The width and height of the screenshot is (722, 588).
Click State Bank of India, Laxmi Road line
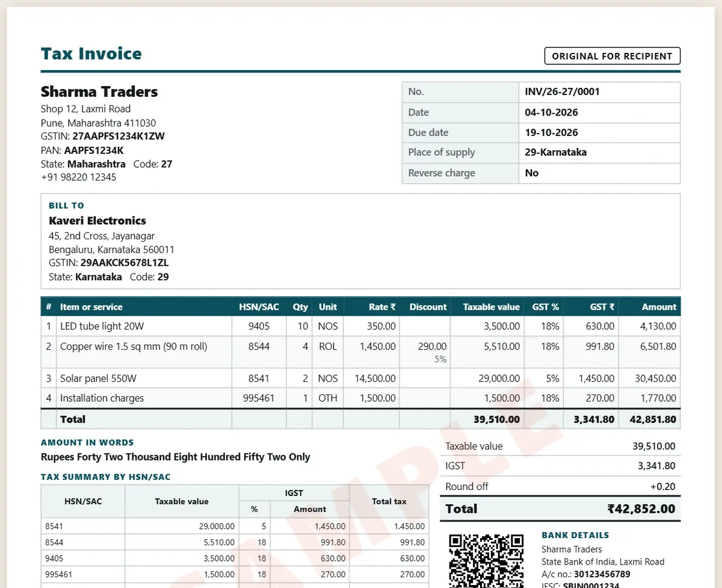tap(603, 562)
